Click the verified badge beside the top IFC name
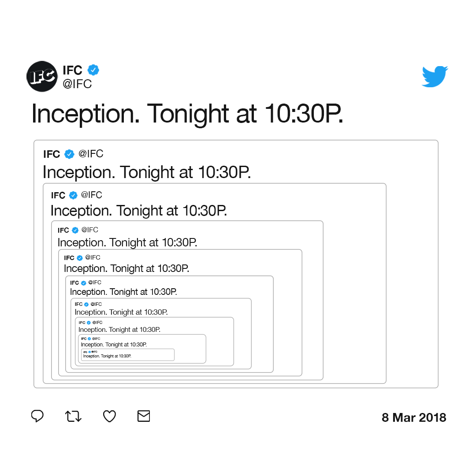This screenshot has width=476, height=476. [x=93, y=70]
